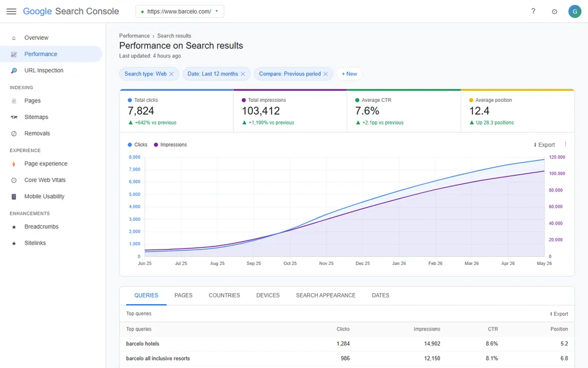Switch to the DEVICES tab

[x=268, y=296]
